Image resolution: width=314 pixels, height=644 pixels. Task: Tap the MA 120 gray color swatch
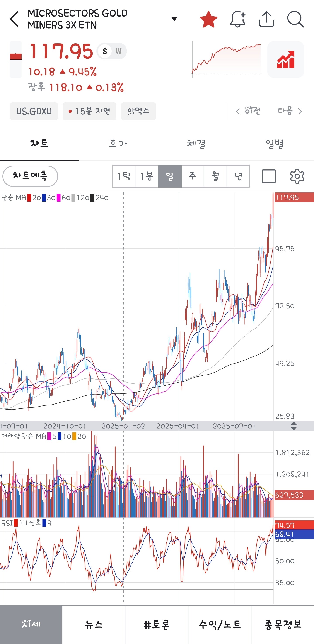pos(73,198)
